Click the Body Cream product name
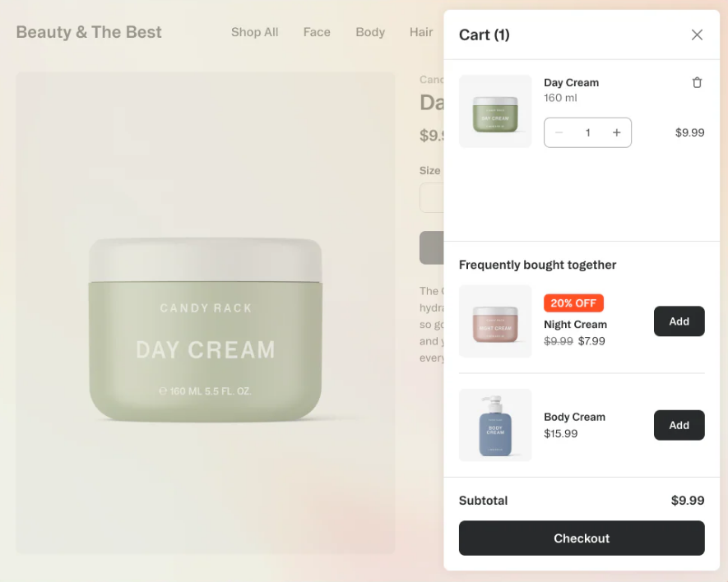The width and height of the screenshot is (728, 582). [x=574, y=417]
